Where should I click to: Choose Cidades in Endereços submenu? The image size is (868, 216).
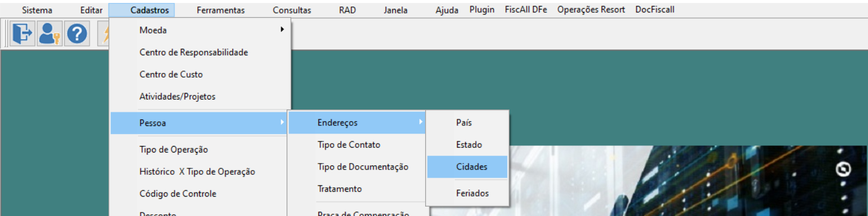click(x=467, y=167)
